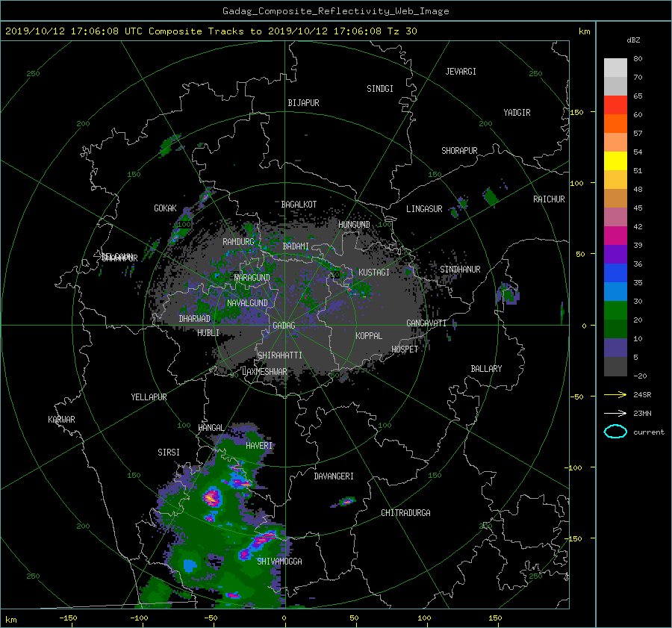
Task: Click the 'Tz 30' text in header
Action: coord(402,31)
